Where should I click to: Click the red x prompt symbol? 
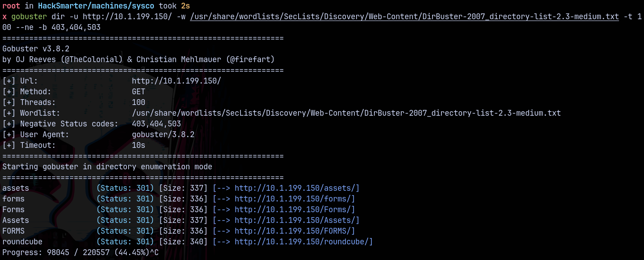pyautogui.click(x=4, y=17)
